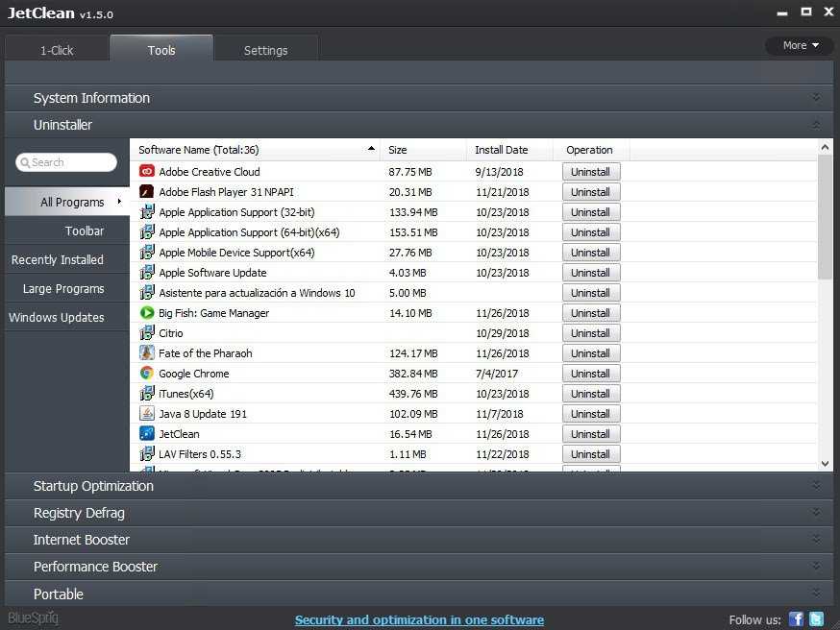Open the More dropdown menu
Image resolution: width=840 pixels, height=630 pixels.
pos(800,45)
